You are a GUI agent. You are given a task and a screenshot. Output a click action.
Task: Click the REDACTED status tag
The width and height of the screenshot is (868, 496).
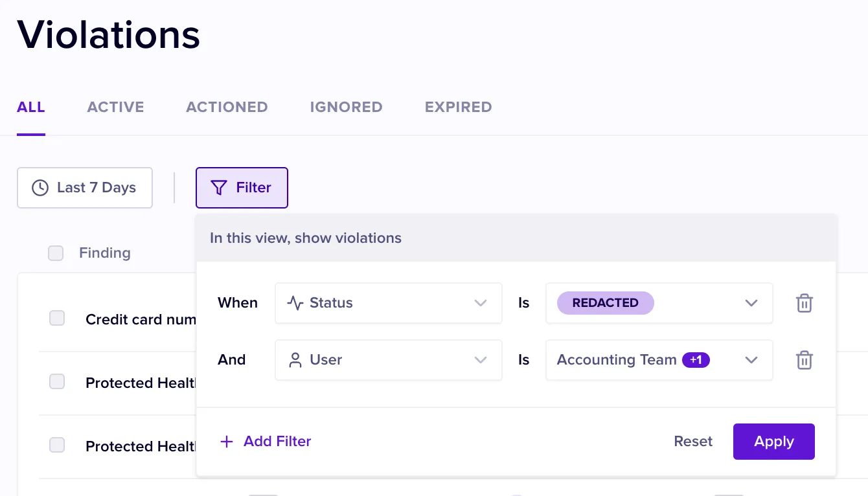point(605,303)
